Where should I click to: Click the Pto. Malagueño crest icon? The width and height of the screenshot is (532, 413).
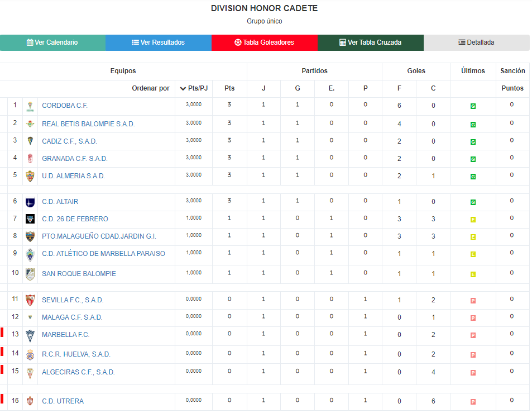[30, 236]
